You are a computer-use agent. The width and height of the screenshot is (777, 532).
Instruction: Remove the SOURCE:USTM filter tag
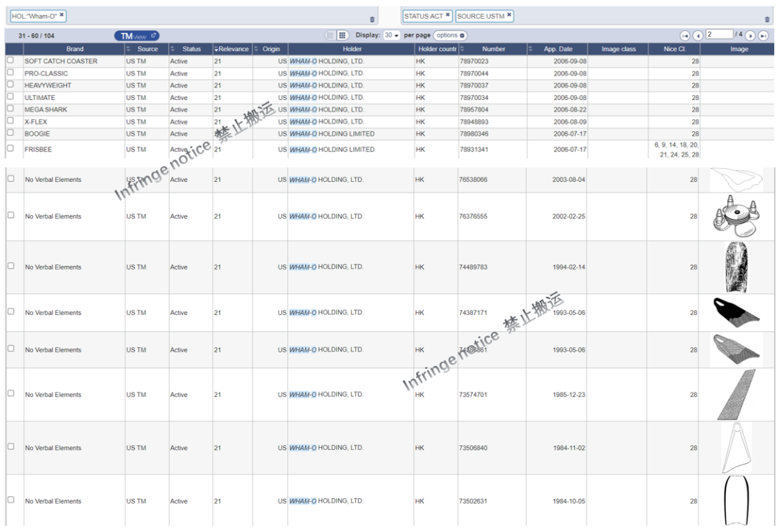(509, 15)
